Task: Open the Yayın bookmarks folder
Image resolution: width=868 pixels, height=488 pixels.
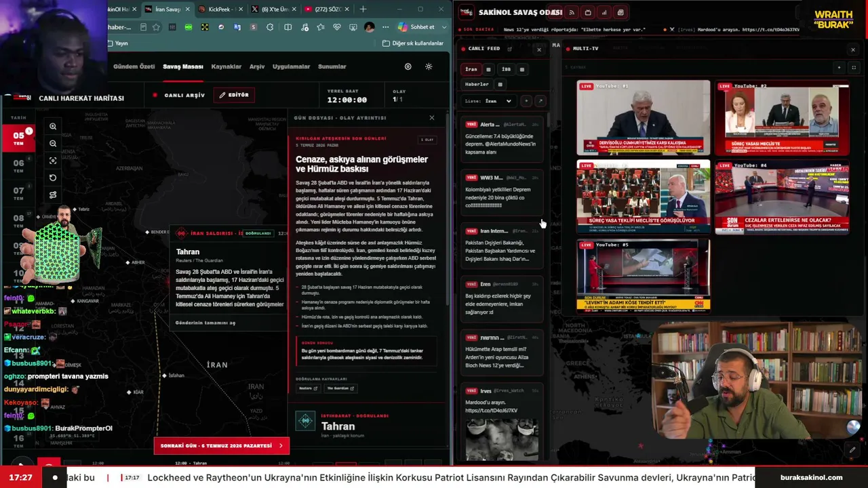Action: (x=117, y=43)
